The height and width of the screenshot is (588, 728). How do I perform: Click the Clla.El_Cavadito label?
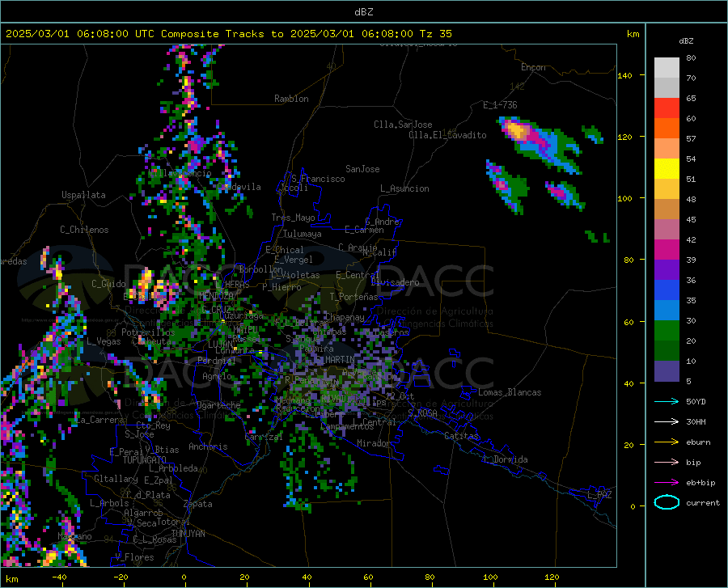(447, 135)
